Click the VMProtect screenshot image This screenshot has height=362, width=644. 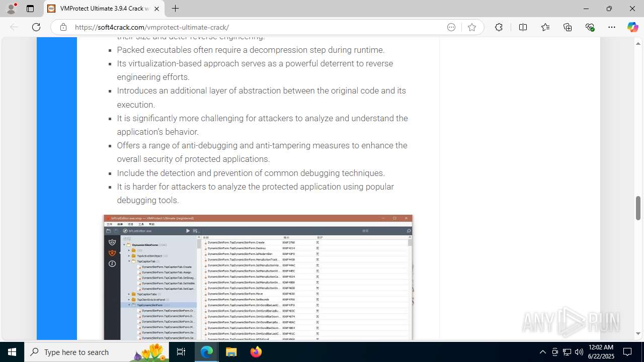tap(258, 278)
